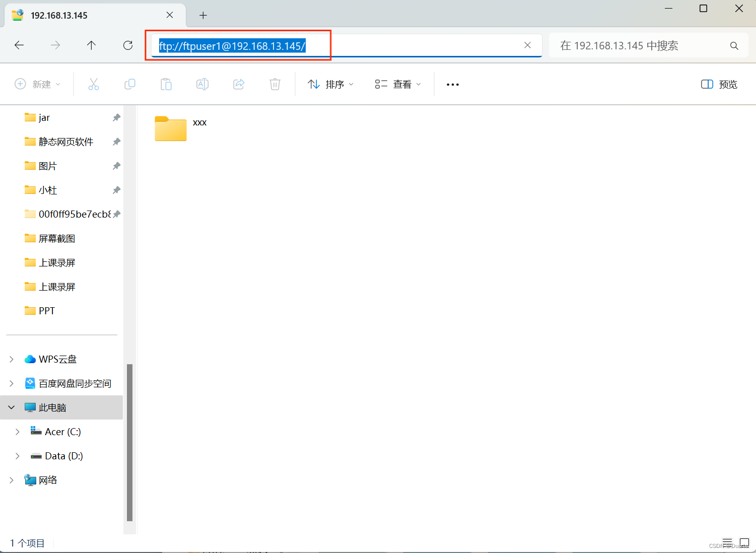756x553 pixels.
Task: Select Acer (C:) drive
Action: pos(55,432)
